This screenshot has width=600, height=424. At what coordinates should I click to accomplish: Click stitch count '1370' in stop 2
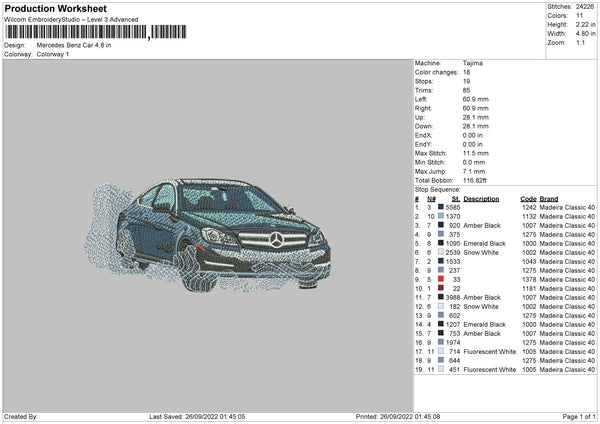click(453, 217)
